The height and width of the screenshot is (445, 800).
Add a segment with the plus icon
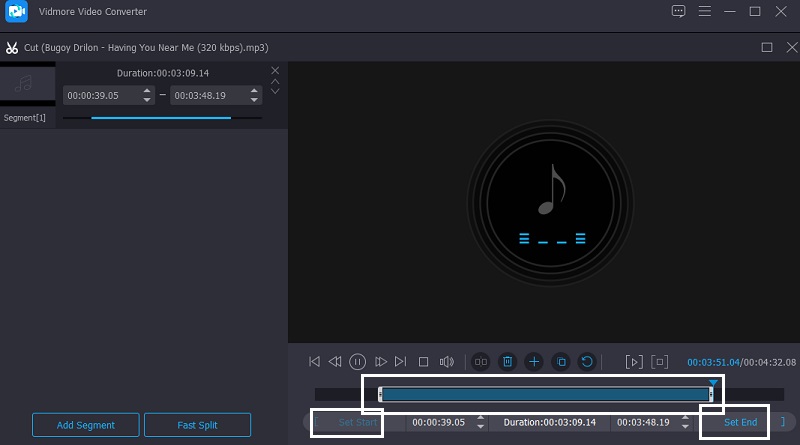pyautogui.click(x=534, y=361)
